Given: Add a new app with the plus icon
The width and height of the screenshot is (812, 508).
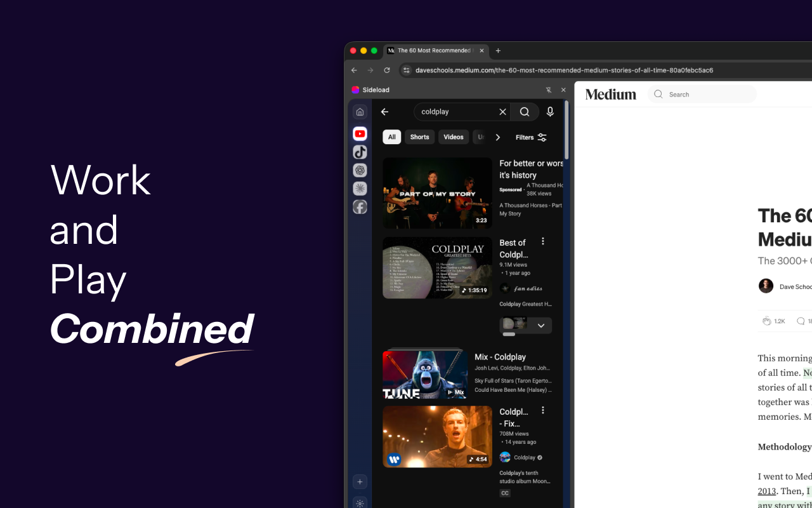Looking at the screenshot, I should point(360,481).
